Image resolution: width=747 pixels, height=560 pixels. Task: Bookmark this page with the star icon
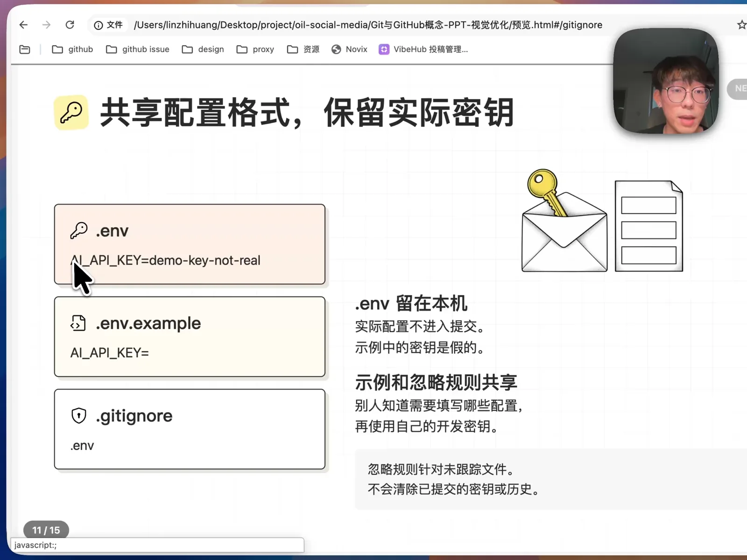point(741,25)
